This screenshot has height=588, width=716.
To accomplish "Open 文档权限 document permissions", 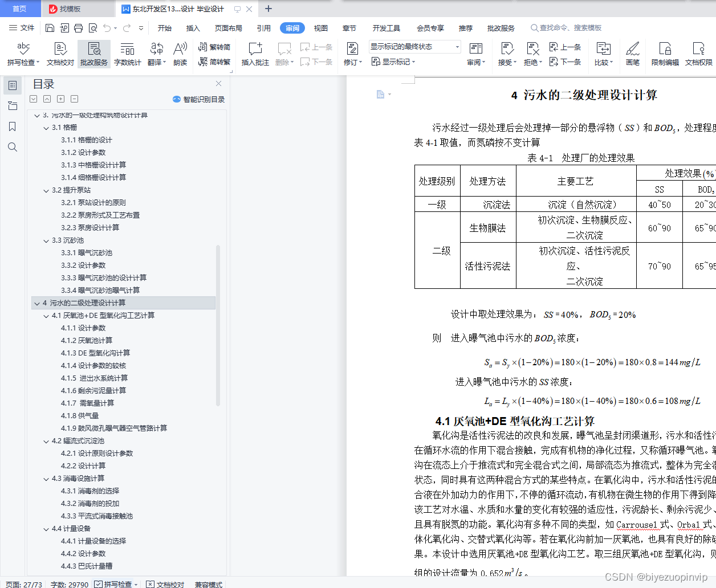I will [x=699, y=54].
